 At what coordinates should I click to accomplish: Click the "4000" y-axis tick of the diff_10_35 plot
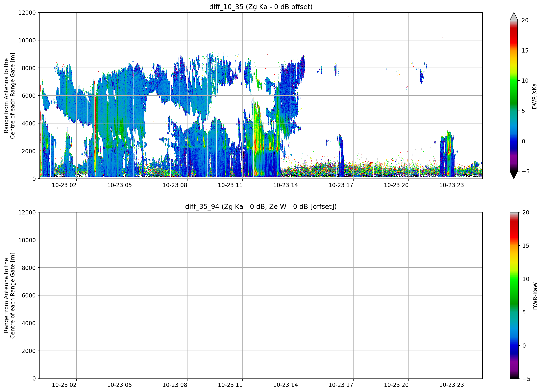point(29,123)
